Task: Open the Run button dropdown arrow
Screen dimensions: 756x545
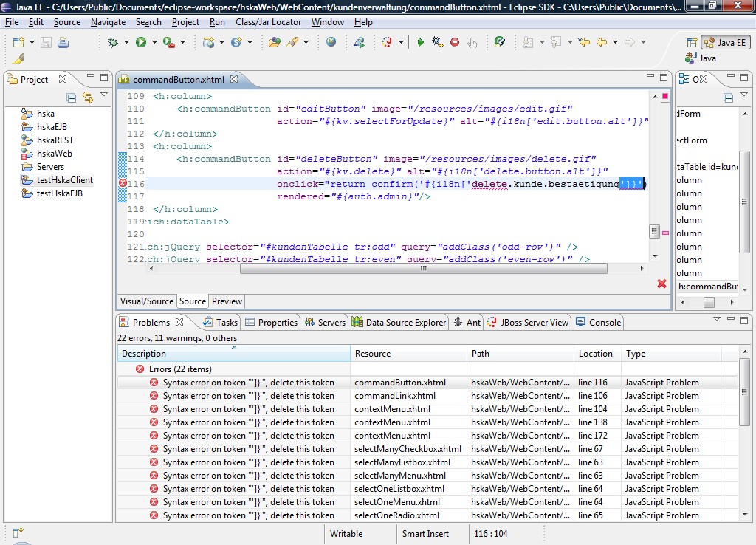Action: pyautogui.click(x=154, y=42)
